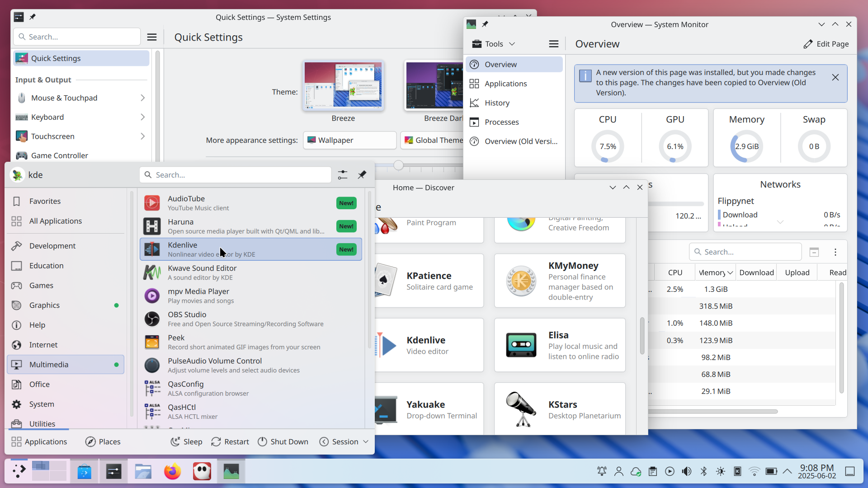
Task: Click the Edit Page button
Action: [x=826, y=44]
